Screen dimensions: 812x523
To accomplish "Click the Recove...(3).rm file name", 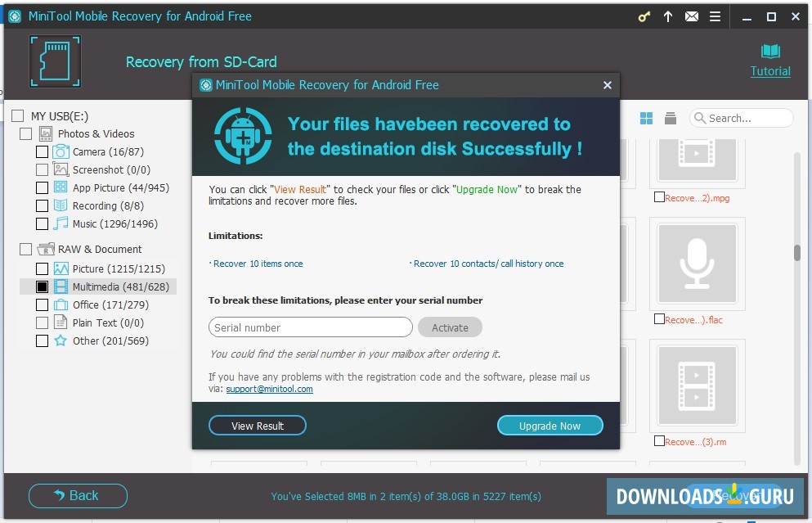I will (696, 442).
